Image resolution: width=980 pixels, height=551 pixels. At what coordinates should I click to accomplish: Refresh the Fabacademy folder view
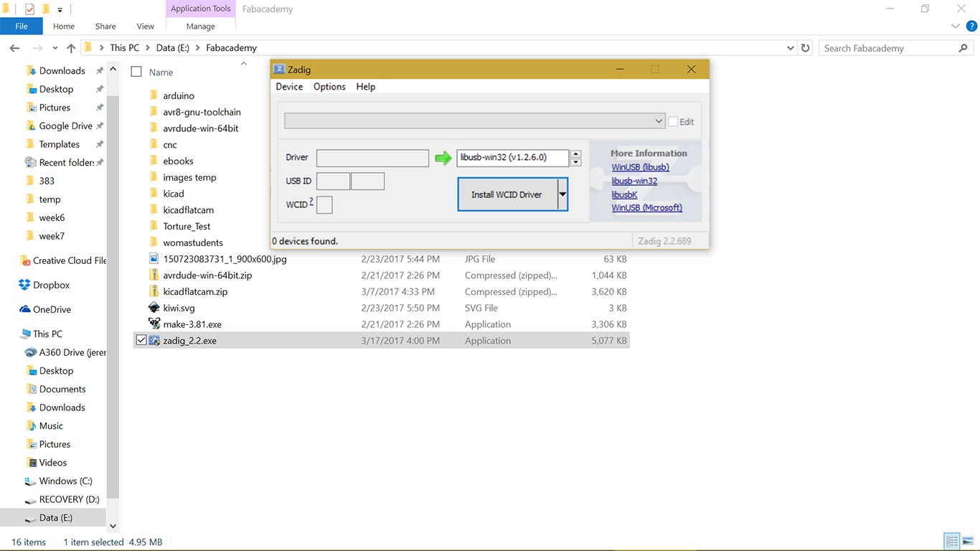[x=805, y=48]
